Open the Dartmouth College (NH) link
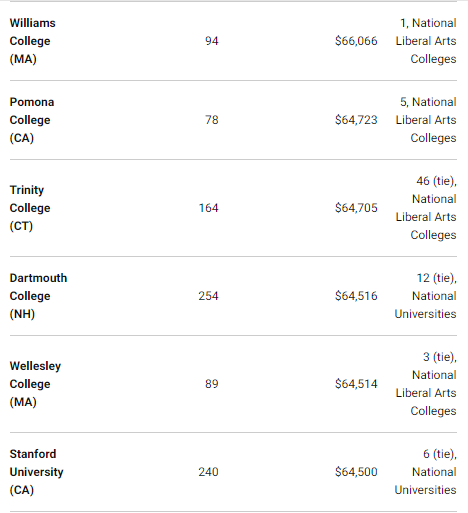The width and height of the screenshot is (468, 513). point(38,296)
